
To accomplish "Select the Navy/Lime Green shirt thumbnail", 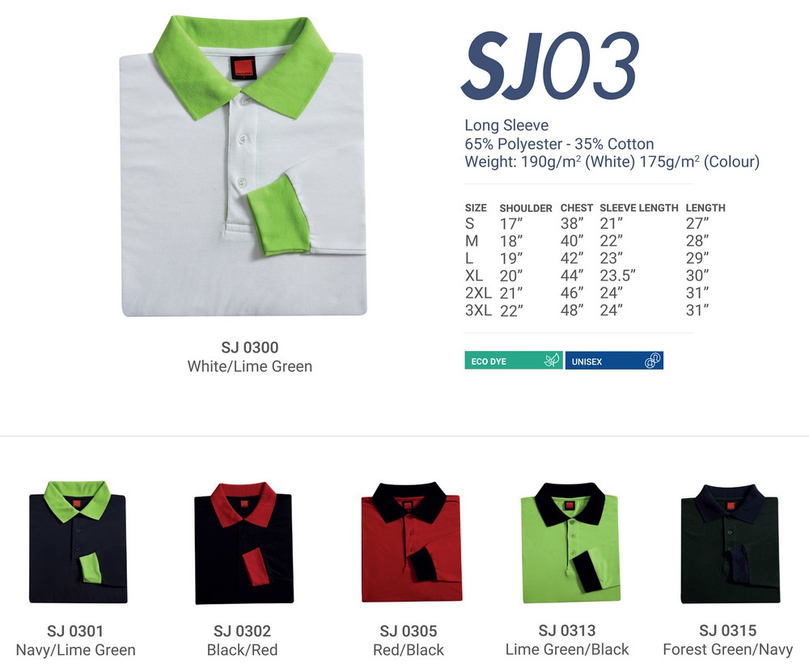I will [78, 542].
